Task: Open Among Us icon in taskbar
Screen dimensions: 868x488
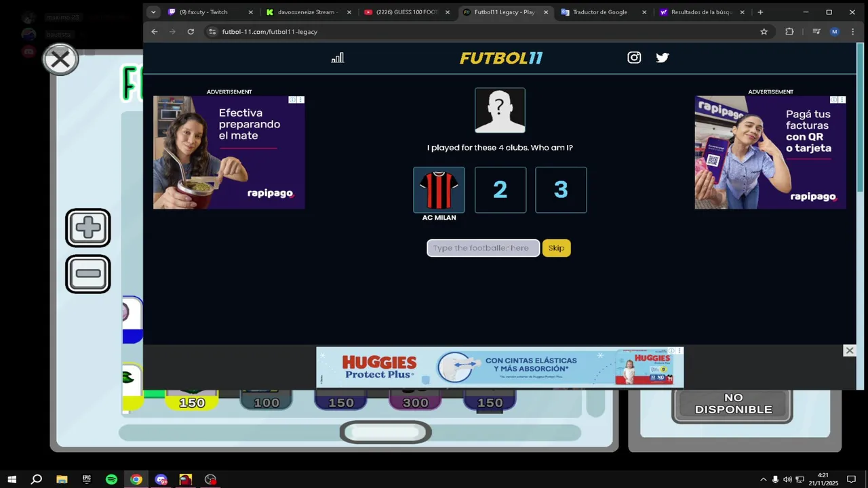Action: click(186, 479)
